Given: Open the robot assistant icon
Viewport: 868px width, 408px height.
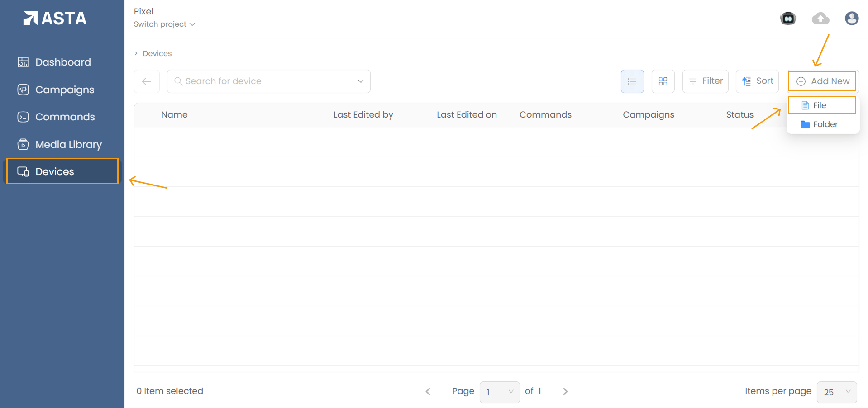Looking at the screenshot, I should (788, 18).
